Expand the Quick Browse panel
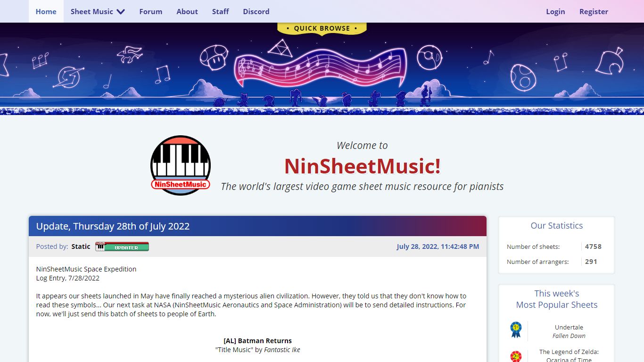 (x=322, y=28)
